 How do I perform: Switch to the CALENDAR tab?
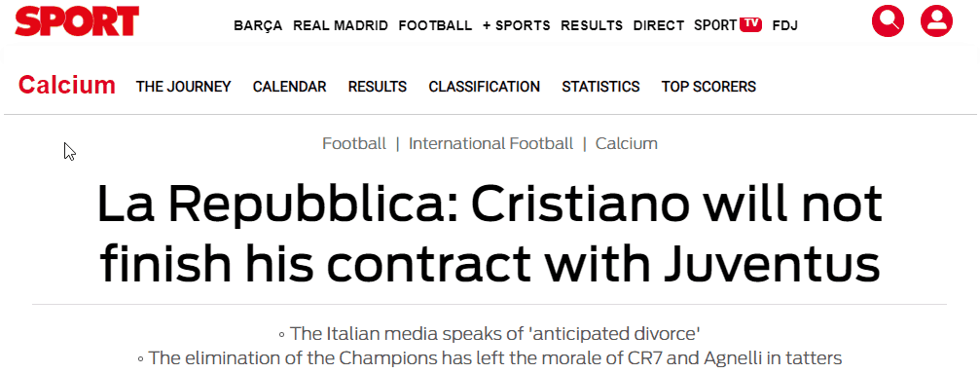point(289,87)
